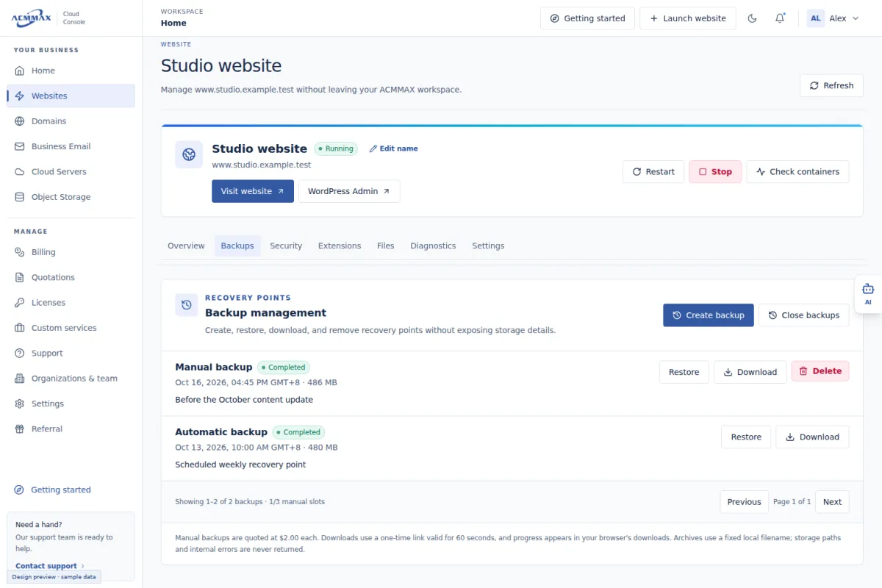Open Support in the sidebar
Image resolution: width=882 pixels, height=588 pixels.
click(x=71, y=354)
